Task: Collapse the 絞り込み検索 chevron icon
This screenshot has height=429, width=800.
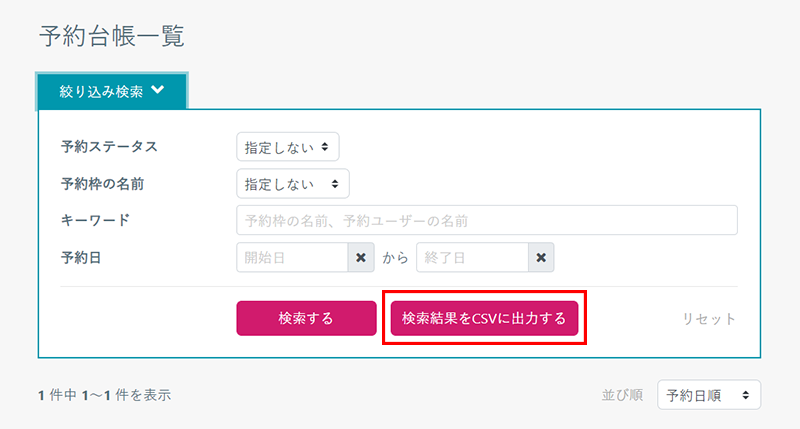Action: pos(158,90)
